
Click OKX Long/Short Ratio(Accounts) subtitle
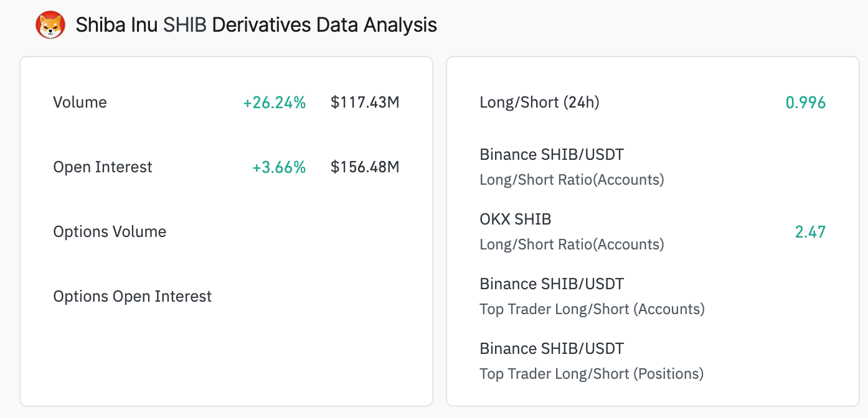coord(571,244)
